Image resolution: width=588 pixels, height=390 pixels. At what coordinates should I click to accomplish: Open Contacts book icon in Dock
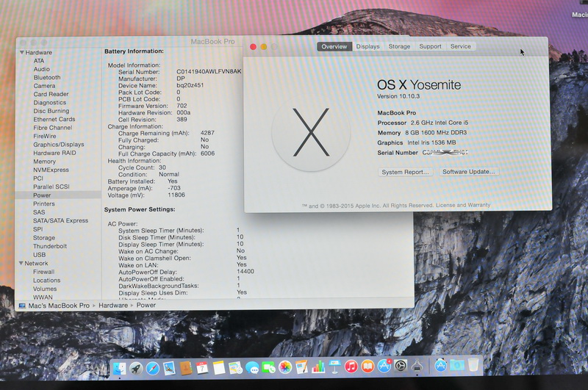pos(186,368)
